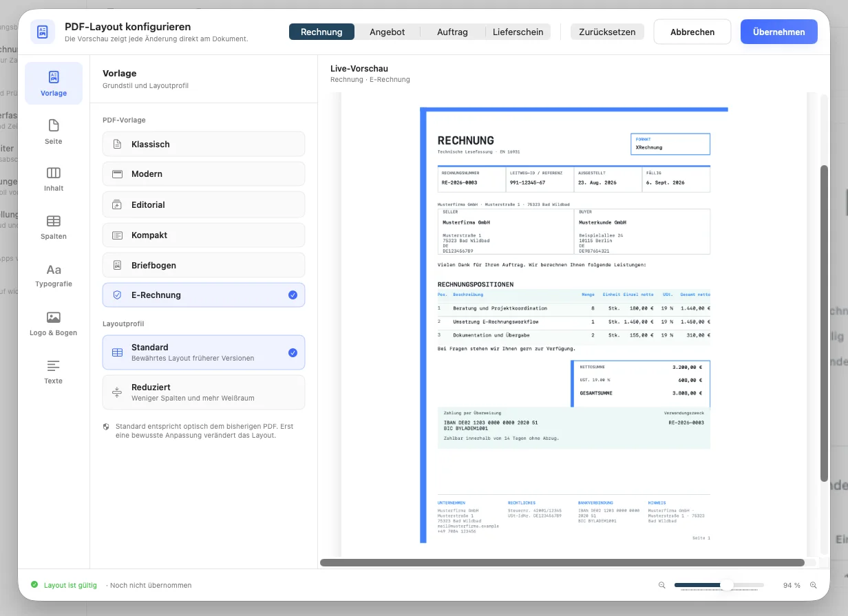
Task: Select the Klassisch PDF template
Action: (204, 145)
